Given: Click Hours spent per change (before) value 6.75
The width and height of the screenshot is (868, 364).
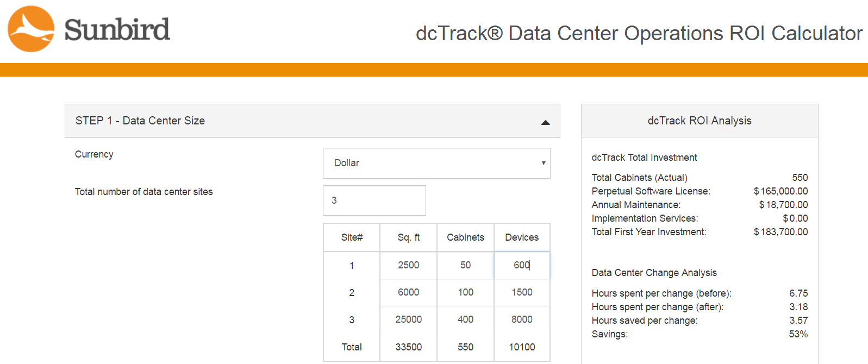Looking at the screenshot, I should coord(798,293).
